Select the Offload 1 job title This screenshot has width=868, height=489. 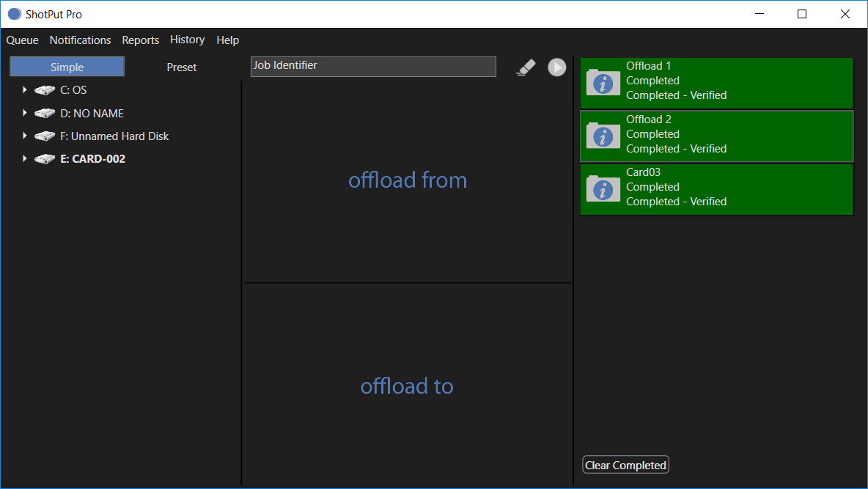[x=648, y=66]
